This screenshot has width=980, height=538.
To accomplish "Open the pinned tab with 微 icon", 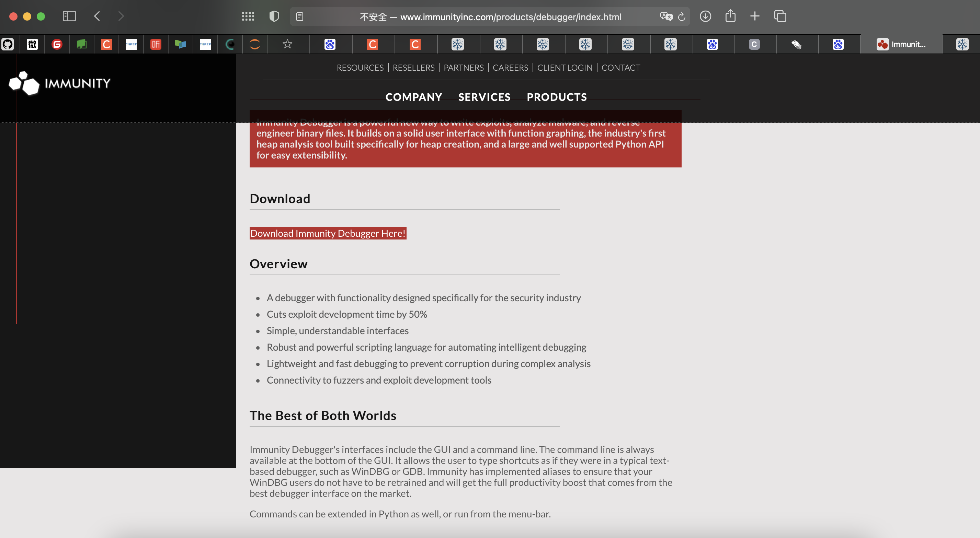I will point(32,44).
